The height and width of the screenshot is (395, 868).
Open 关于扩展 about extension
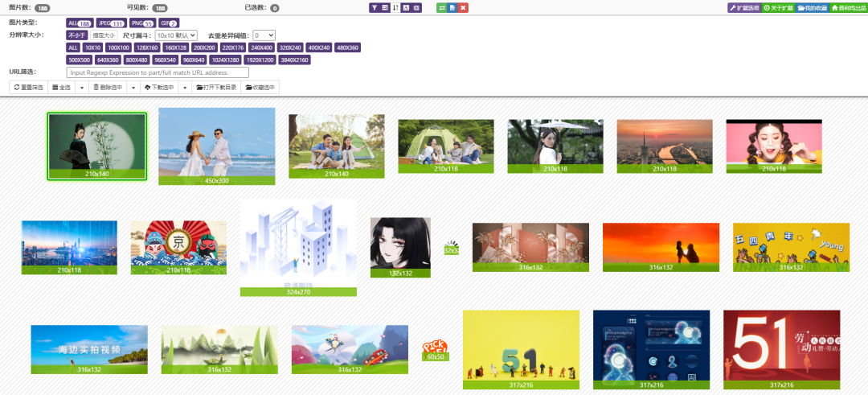[778, 8]
